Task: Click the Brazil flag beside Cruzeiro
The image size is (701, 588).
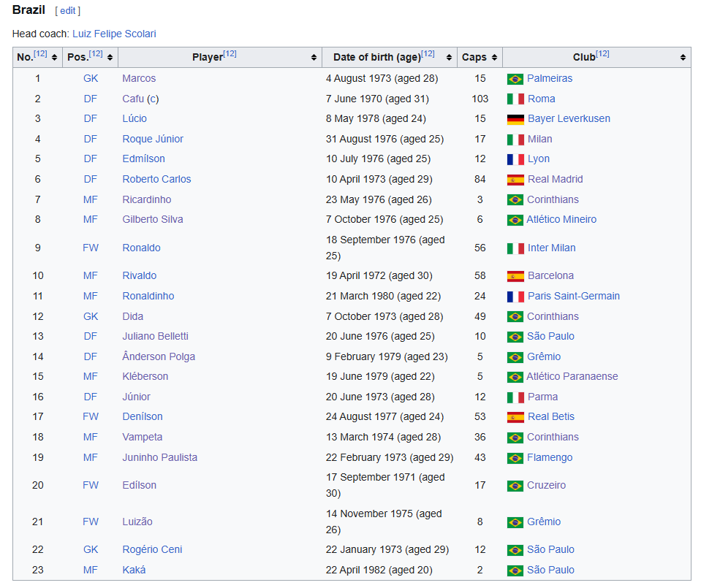Action: coord(515,486)
